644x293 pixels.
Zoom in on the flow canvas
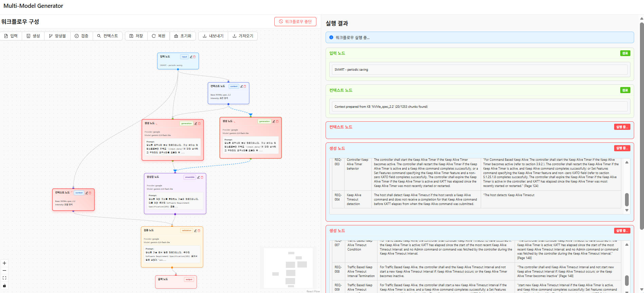coord(4,263)
